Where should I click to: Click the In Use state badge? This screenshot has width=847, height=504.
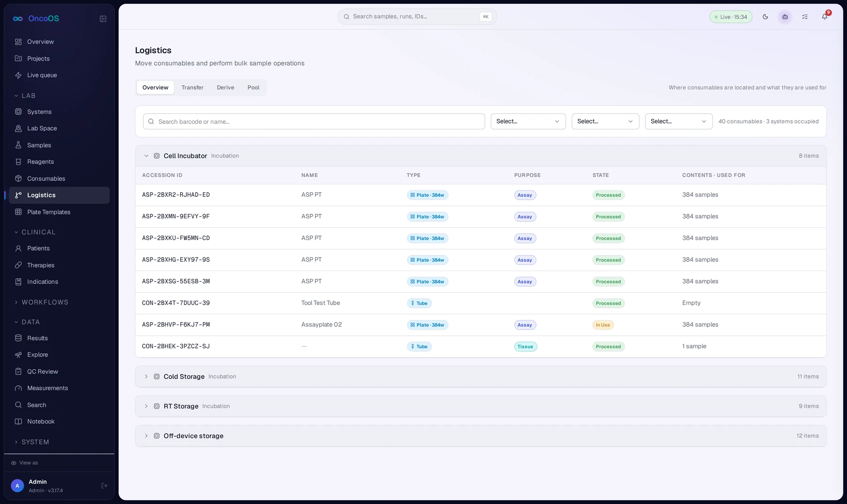coord(603,325)
